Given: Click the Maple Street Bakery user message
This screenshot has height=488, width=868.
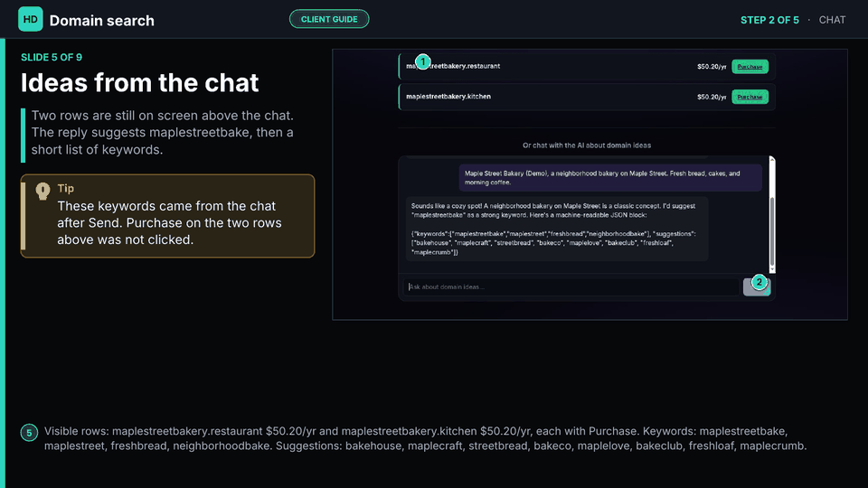Looking at the screenshot, I should click(x=610, y=178).
